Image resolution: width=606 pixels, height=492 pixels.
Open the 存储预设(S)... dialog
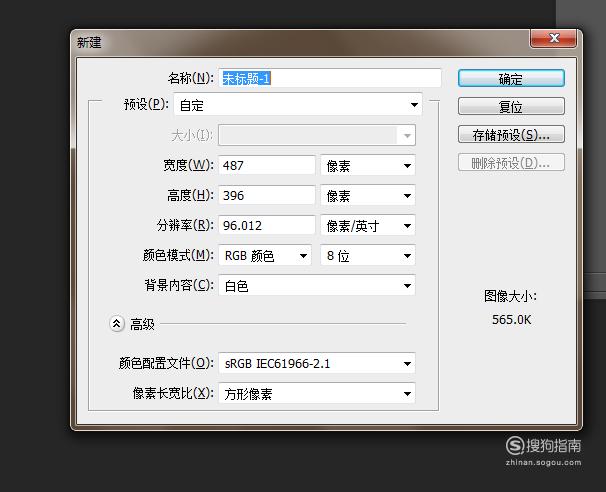(x=511, y=134)
